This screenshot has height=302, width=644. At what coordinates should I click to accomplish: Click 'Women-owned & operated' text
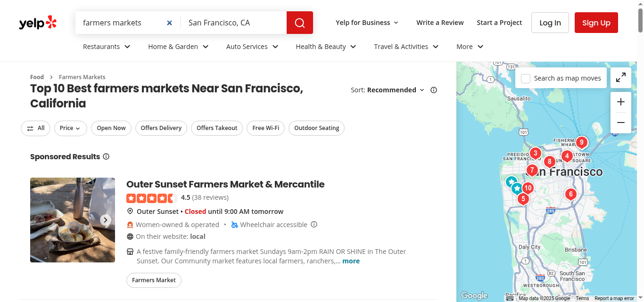[x=177, y=225]
